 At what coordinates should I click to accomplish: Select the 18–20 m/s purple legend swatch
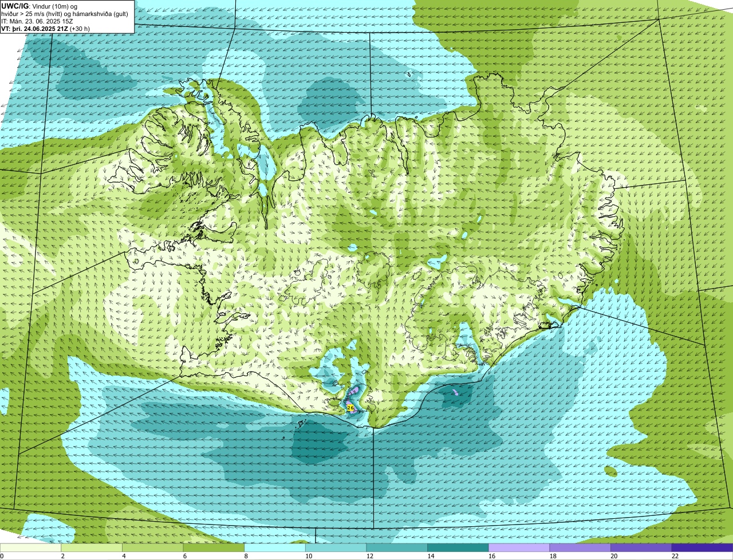pyautogui.click(x=580, y=547)
